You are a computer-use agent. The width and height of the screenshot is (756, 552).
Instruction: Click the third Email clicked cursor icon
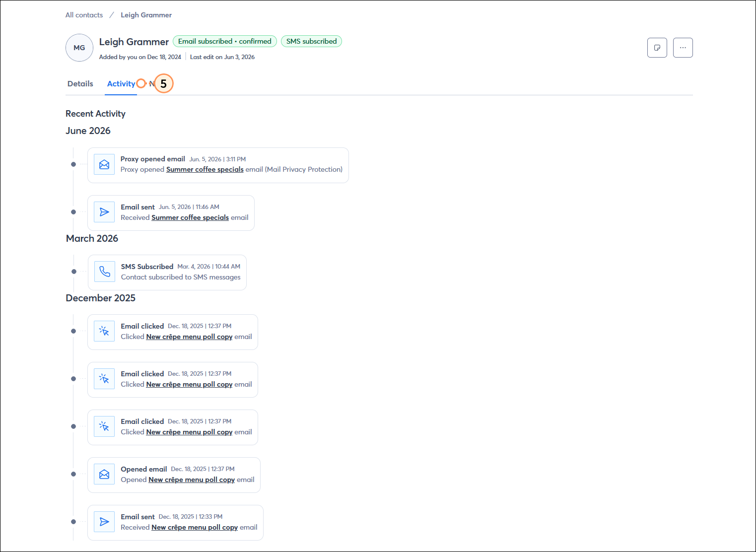104,426
